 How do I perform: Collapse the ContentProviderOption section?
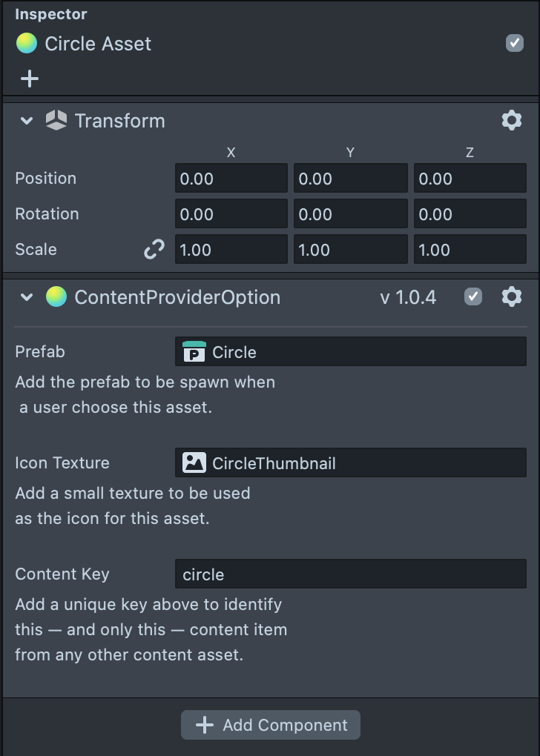click(x=27, y=297)
